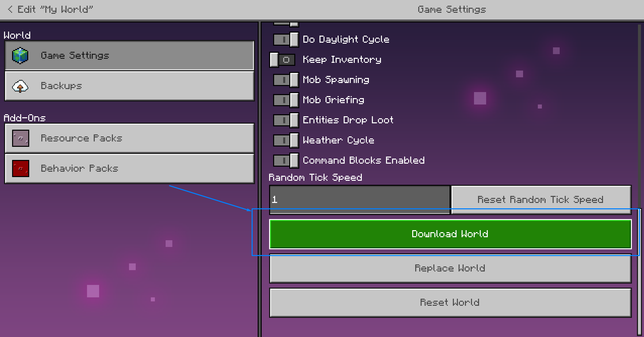Click the Random Tick Speed label
The image size is (644, 337).
(x=315, y=177)
